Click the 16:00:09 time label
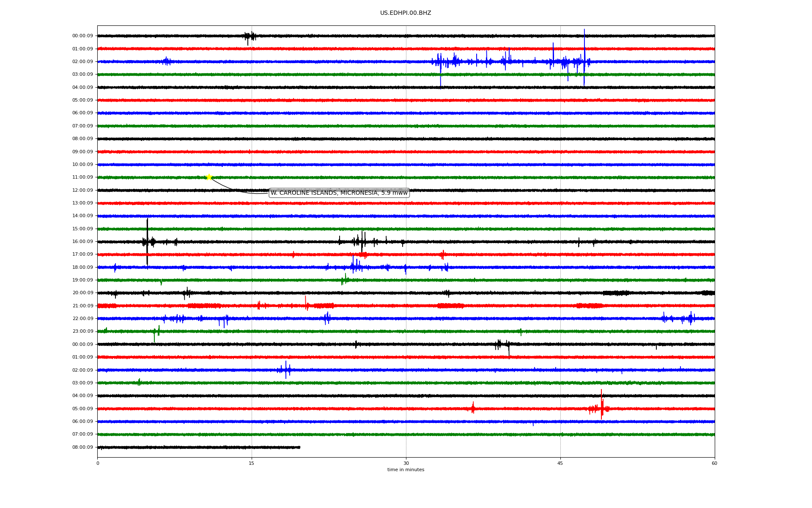The height and width of the screenshot is (508, 812). click(82, 242)
